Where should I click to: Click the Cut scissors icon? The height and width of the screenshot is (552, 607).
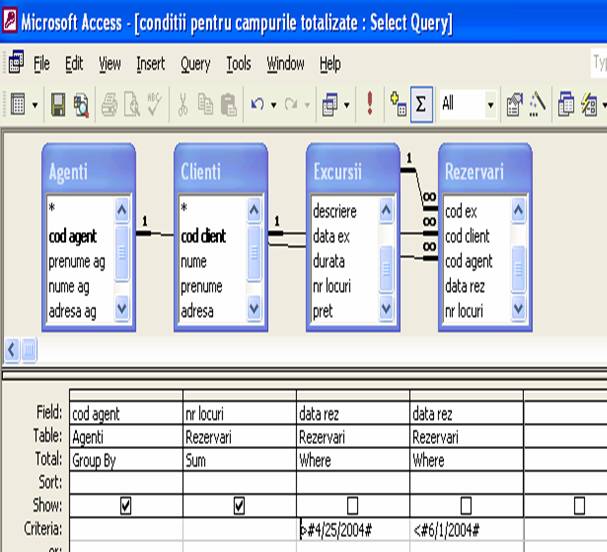pos(183,103)
